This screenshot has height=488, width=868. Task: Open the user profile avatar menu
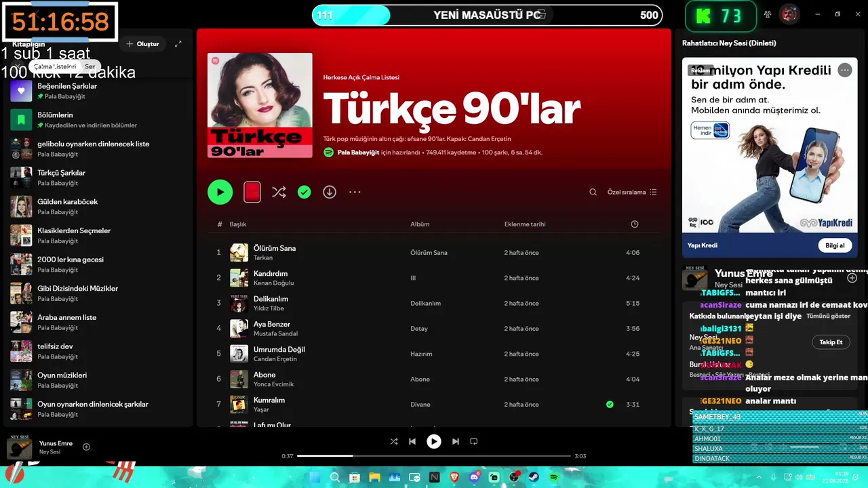[789, 14]
